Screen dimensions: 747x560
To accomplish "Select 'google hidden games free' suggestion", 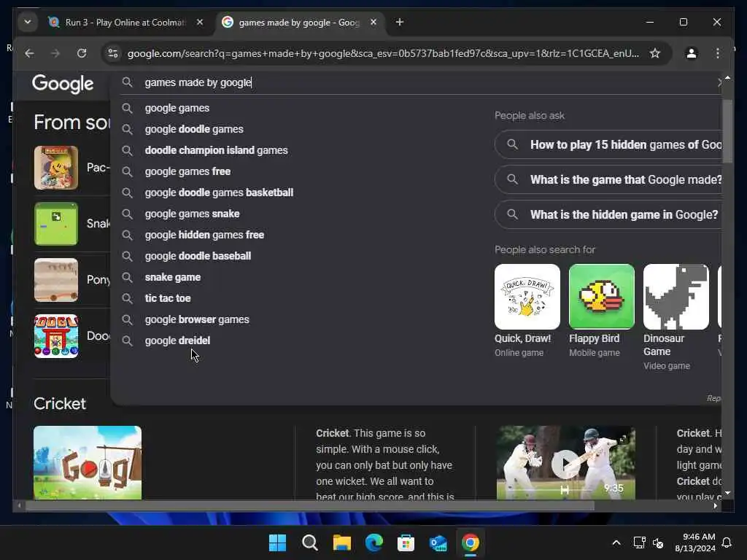I will tap(204, 235).
